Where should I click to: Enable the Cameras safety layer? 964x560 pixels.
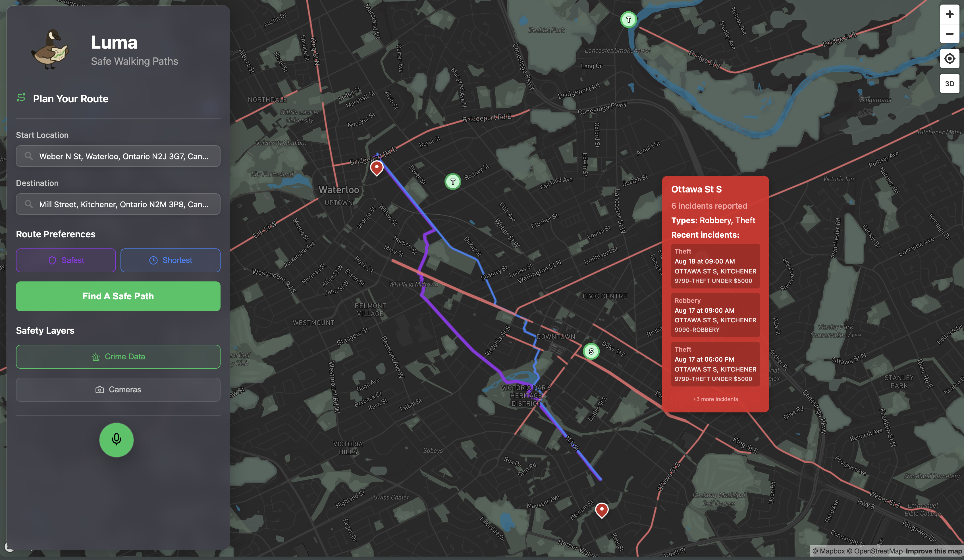pos(118,389)
